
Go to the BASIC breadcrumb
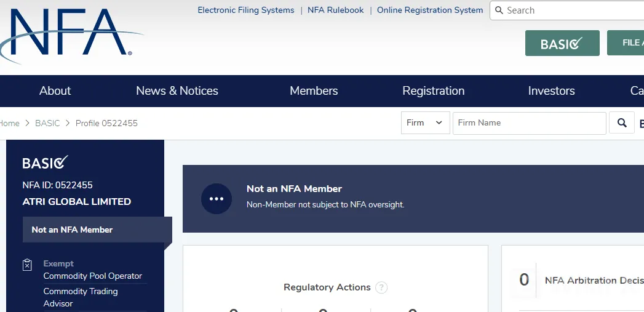point(47,123)
